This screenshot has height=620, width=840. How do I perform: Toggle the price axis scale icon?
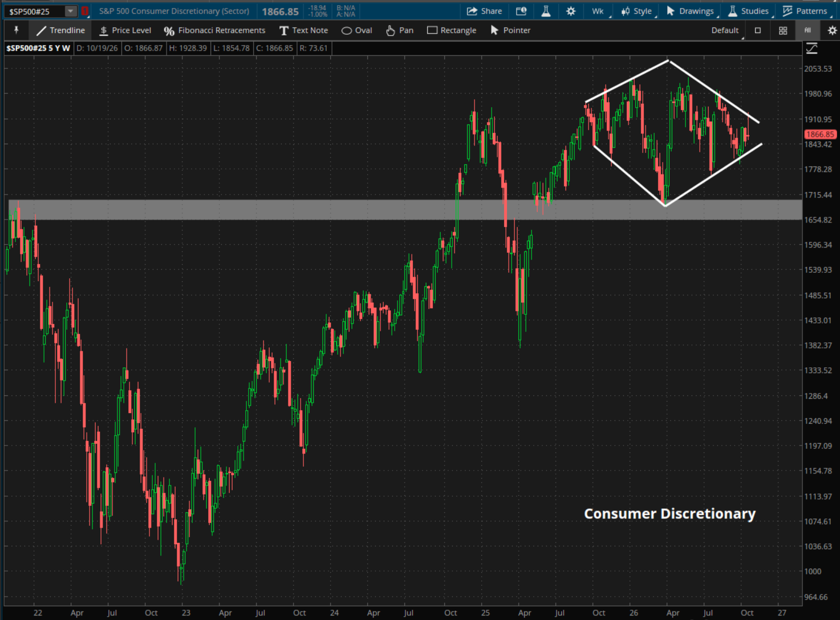pyautogui.click(x=811, y=49)
